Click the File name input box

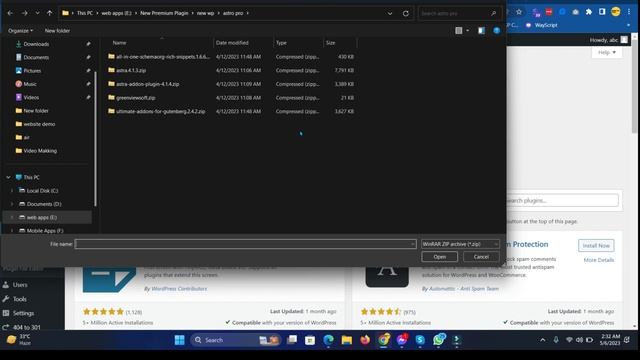(245, 244)
